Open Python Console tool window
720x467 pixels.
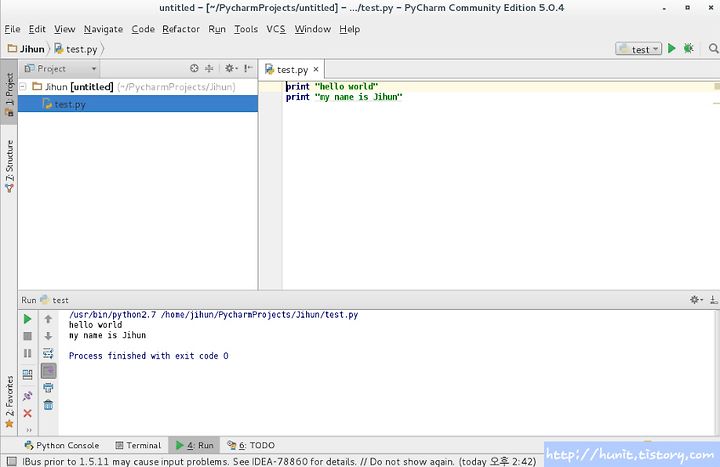(x=62, y=445)
